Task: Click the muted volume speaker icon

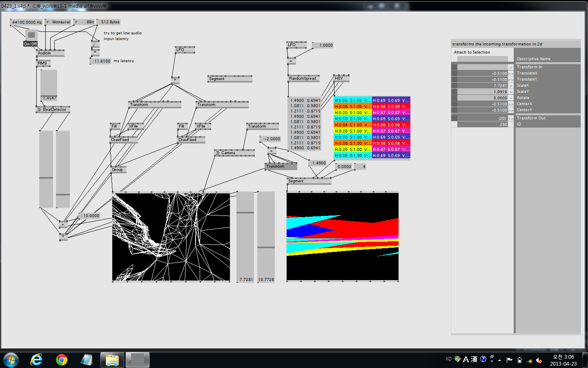Action: click(539, 361)
